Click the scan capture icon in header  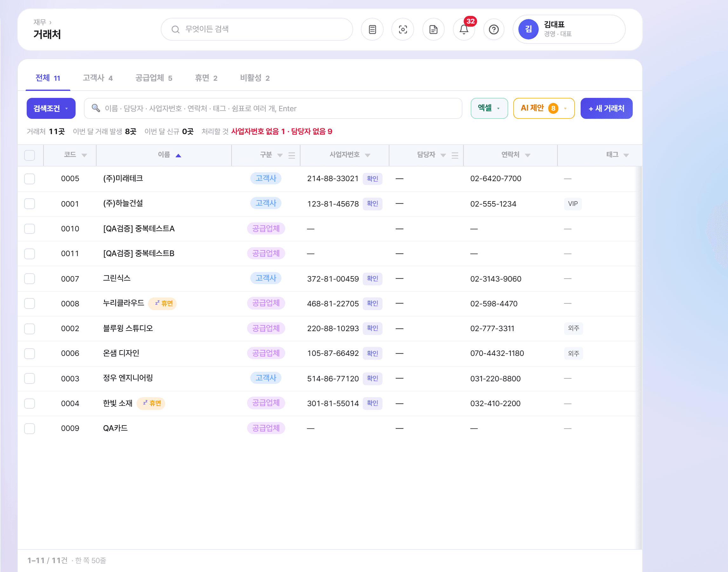point(403,30)
